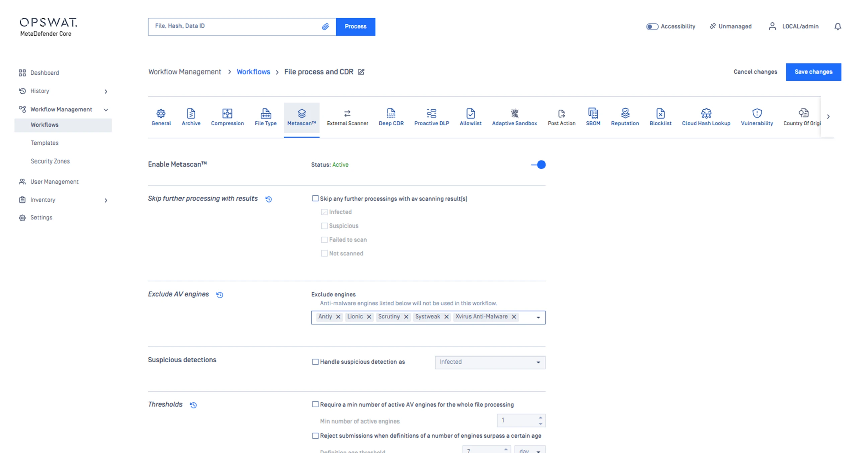
Task: Remove Lionic engine from excluded list
Action: tap(369, 317)
